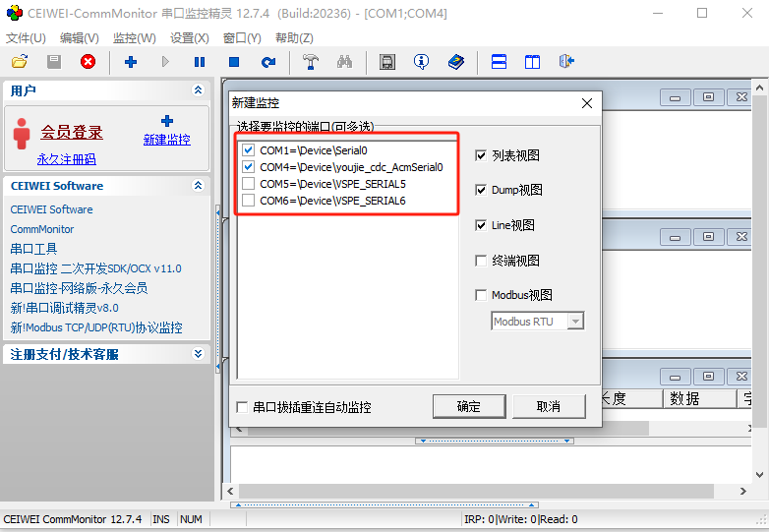
Task: Click the 确定 button
Action: click(x=469, y=406)
